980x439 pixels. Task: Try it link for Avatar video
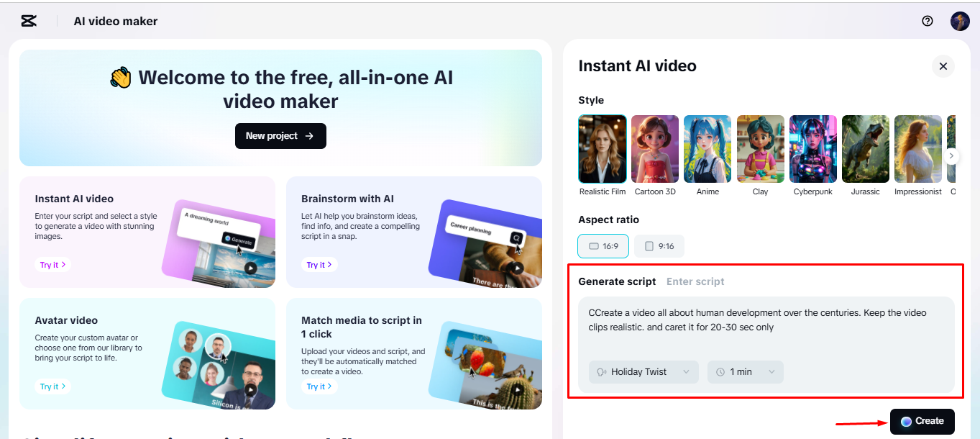click(x=53, y=386)
